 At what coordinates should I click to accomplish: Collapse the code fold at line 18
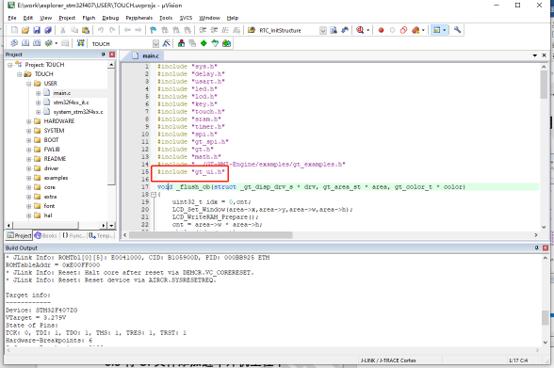153,195
